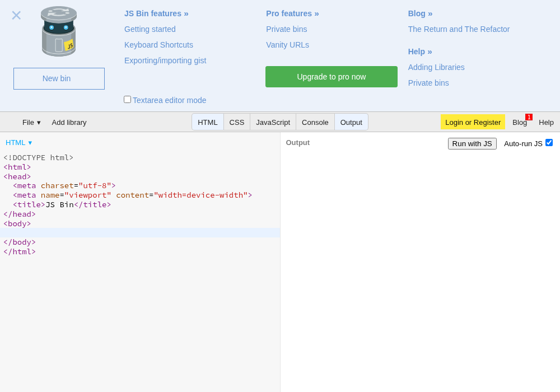Viewport: 560px width, 392px height.
Task: Click Upgrade to pro now button
Action: (x=332, y=77)
